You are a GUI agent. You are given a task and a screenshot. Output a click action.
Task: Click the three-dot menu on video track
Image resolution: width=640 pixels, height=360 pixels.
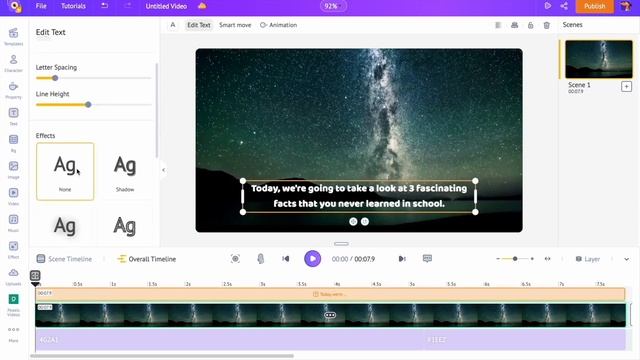click(330, 315)
